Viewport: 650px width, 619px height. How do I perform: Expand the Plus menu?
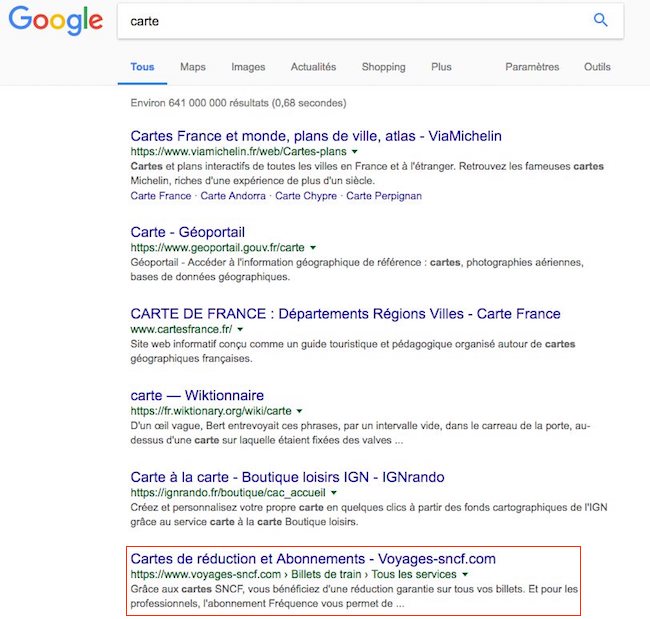441,67
